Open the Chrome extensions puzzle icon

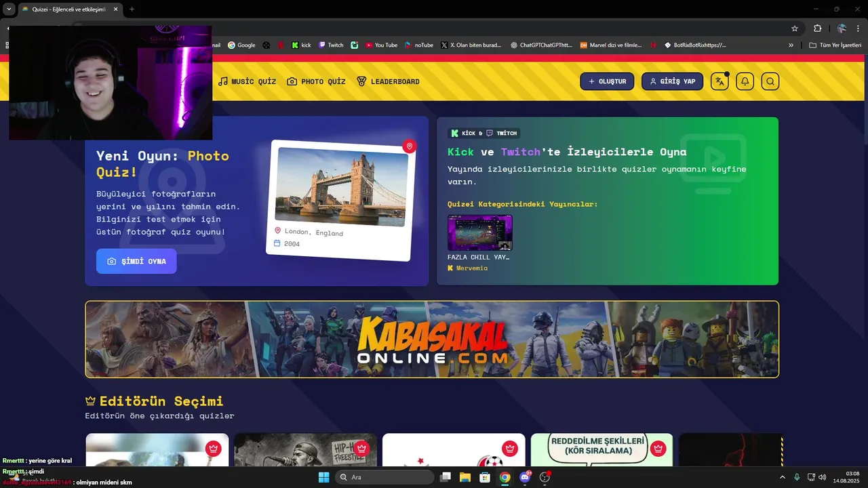coord(817,28)
